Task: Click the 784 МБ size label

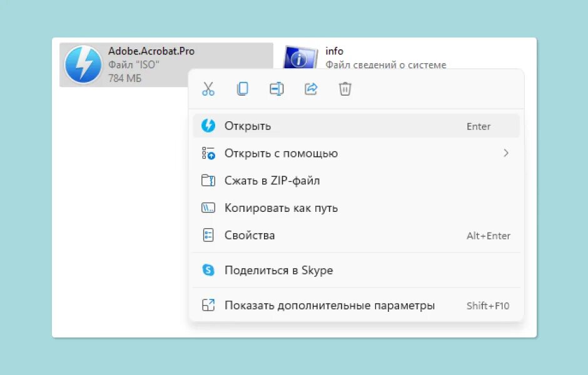Action: pyautogui.click(x=124, y=78)
